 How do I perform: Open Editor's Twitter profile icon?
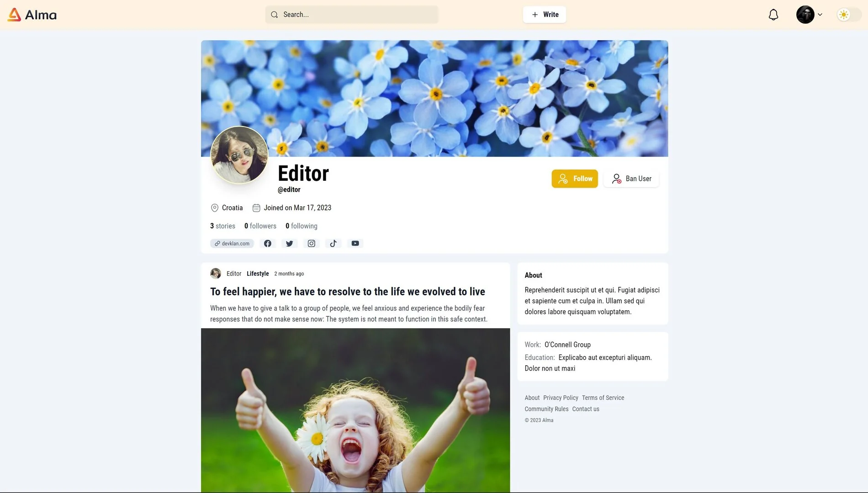[x=290, y=243]
